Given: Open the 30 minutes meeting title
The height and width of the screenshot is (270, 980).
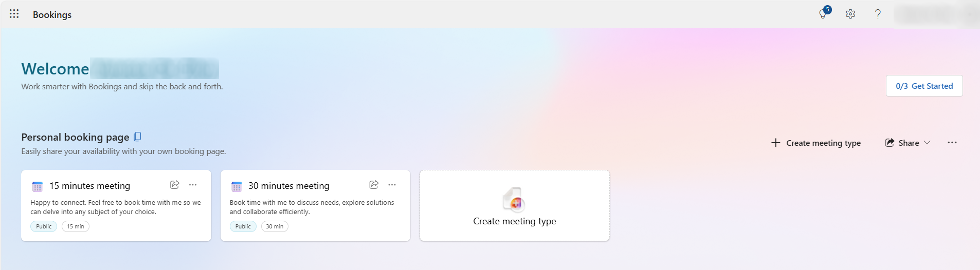Looking at the screenshot, I should pyautogui.click(x=289, y=186).
